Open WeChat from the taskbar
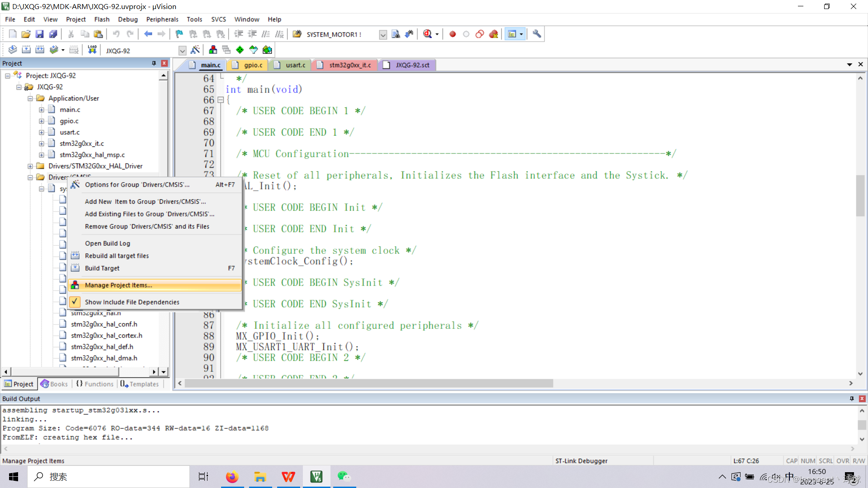 coord(344,476)
